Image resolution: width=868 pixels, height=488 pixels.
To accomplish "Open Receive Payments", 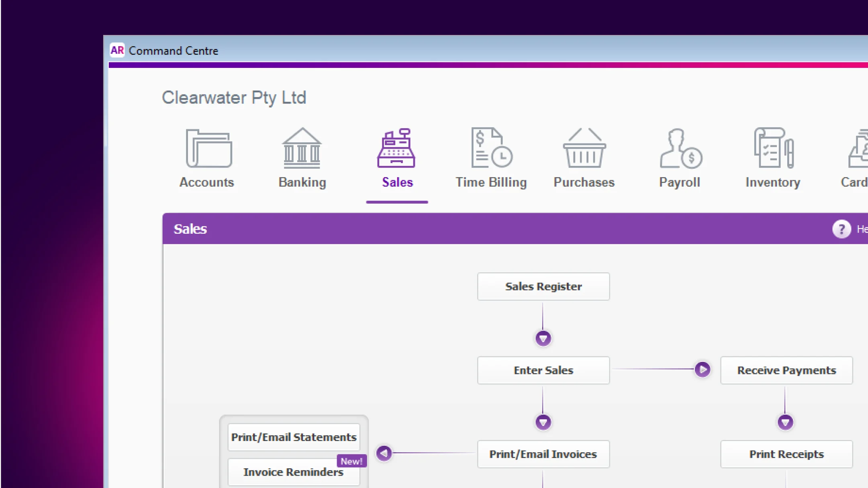I will click(786, 370).
